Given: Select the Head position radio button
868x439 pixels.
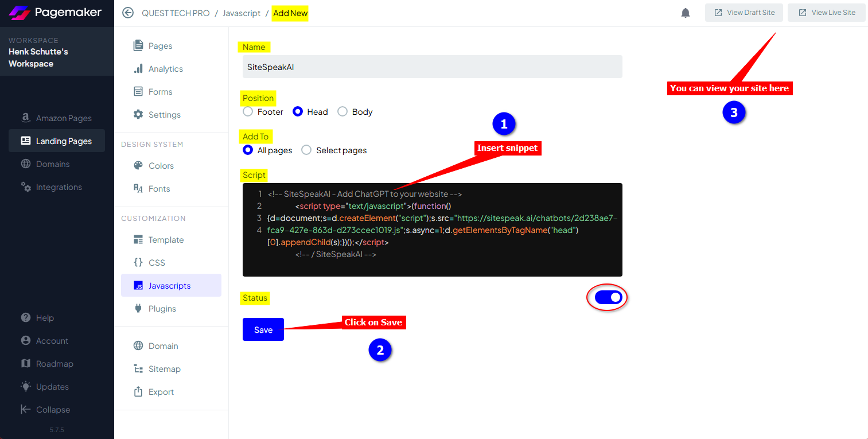Looking at the screenshot, I should tap(298, 111).
